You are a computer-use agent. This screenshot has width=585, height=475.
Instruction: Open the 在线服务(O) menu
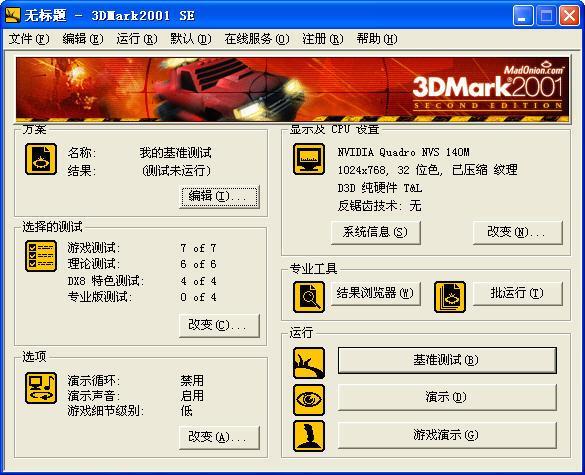point(257,39)
